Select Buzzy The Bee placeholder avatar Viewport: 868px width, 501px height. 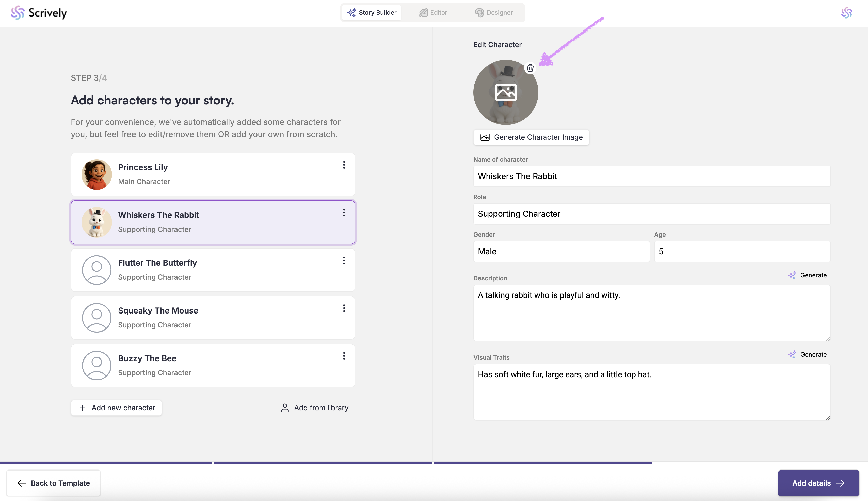(97, 365)
